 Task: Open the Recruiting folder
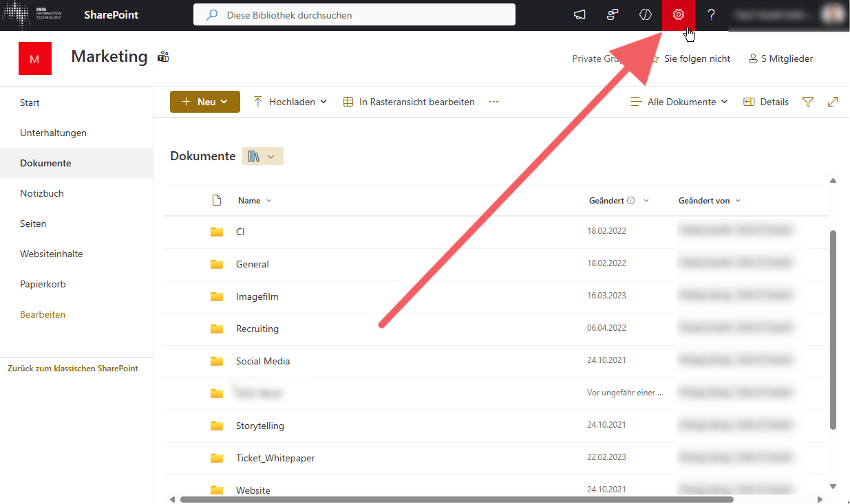pos(257,329)
